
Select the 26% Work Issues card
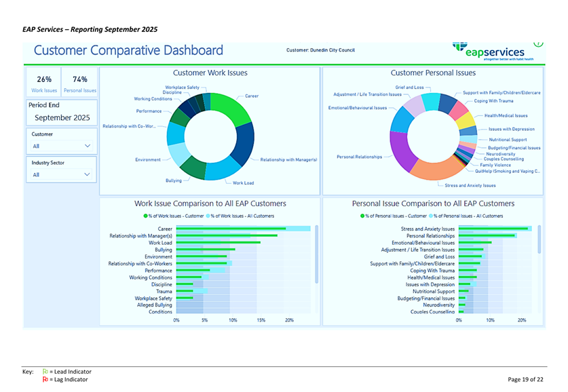click(x=44, y=82)
